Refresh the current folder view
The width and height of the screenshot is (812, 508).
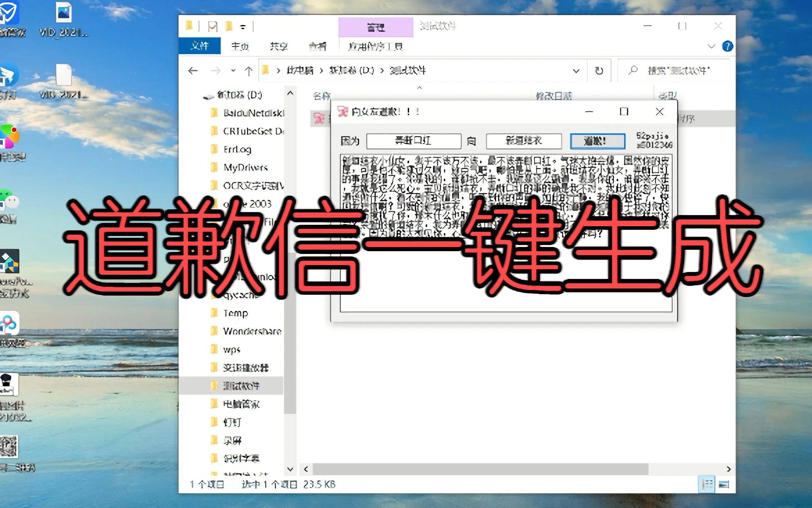tap(599, 71)
